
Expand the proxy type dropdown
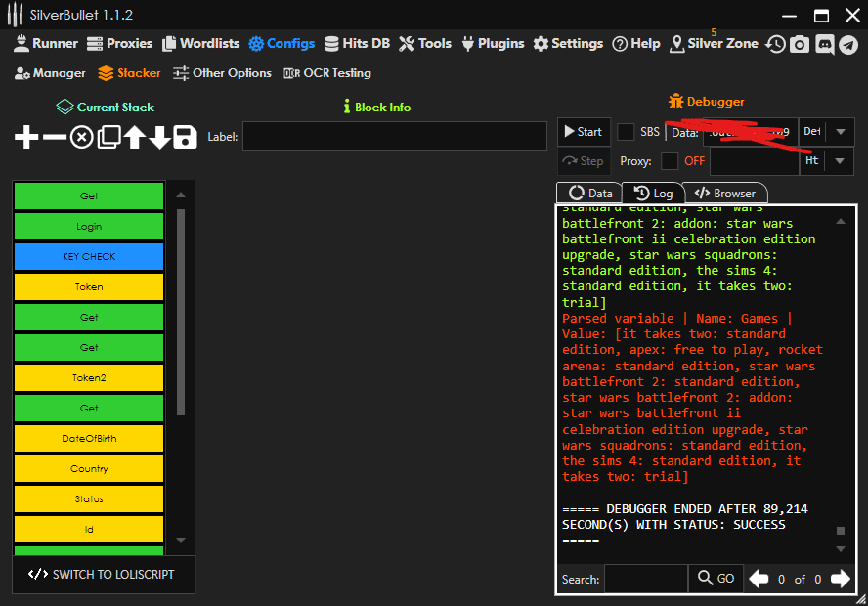pyautogui.click(x=840, y=161)
